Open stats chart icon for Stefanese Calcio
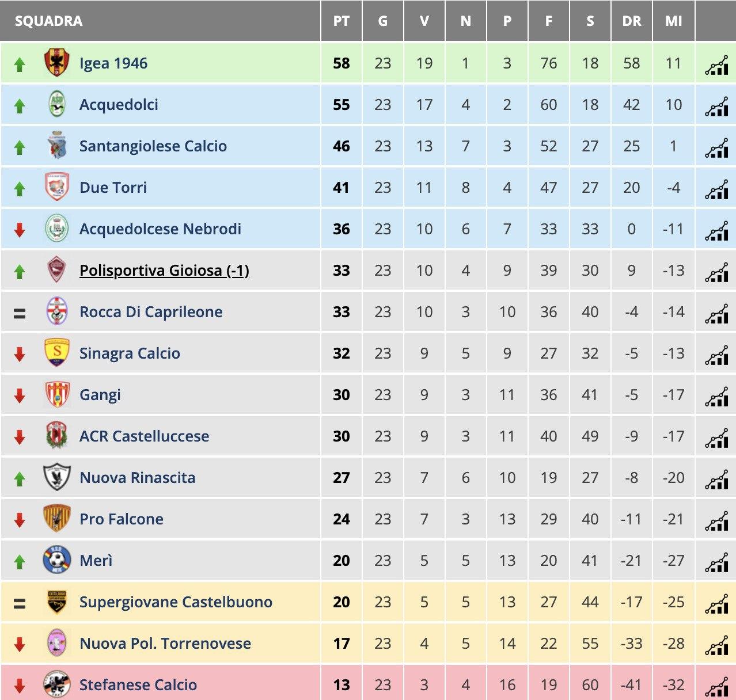 716,686
